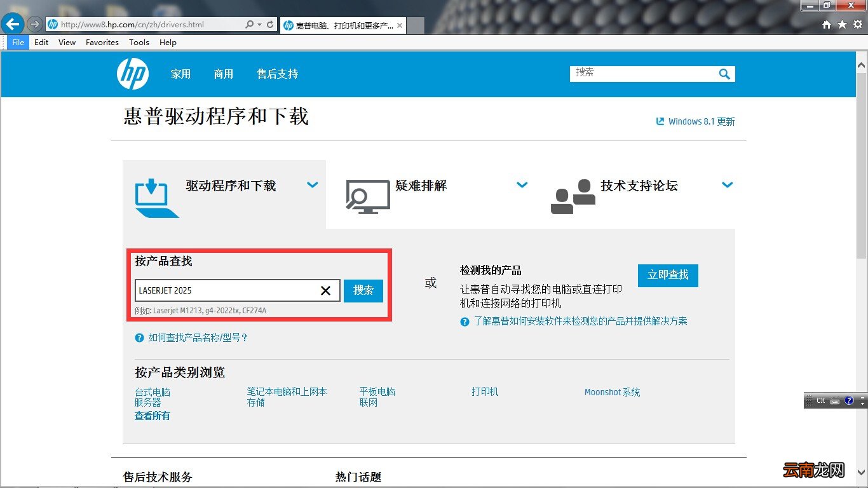
Task: Click question mark icon beside 如何查找产品名称
Action: 140,338
